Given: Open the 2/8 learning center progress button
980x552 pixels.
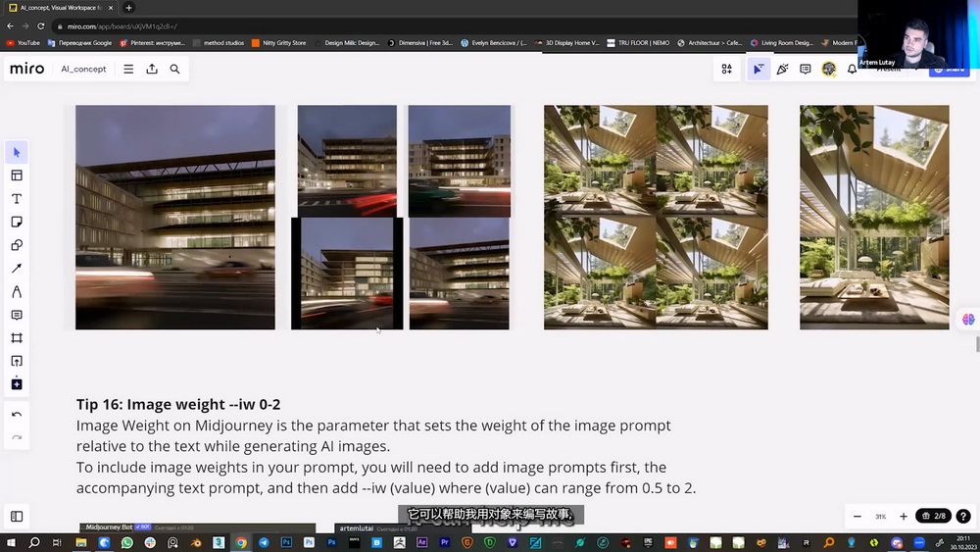Looking at the screenshot, I should point(934,516).
